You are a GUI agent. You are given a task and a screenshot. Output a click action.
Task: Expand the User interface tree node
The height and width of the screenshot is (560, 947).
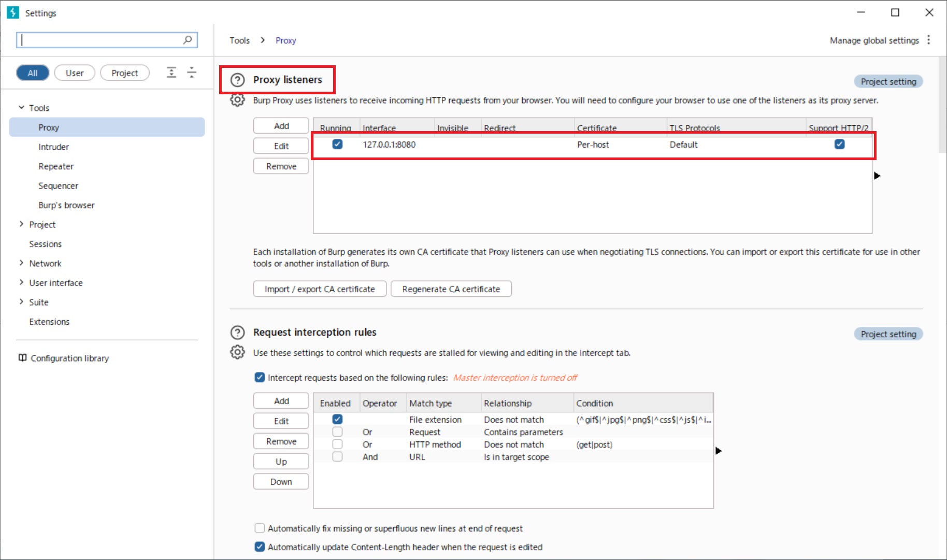[21, 282]
